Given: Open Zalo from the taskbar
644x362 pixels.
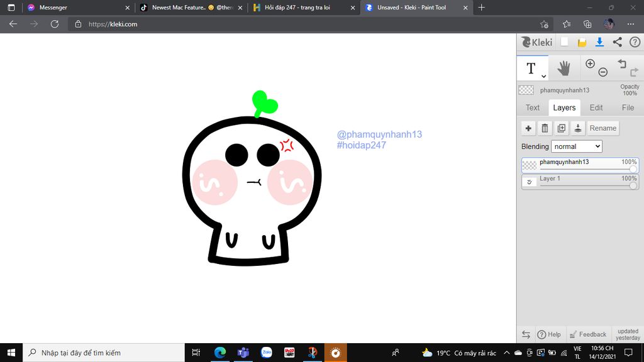Looking at the screenshot, I should point(267,353).
